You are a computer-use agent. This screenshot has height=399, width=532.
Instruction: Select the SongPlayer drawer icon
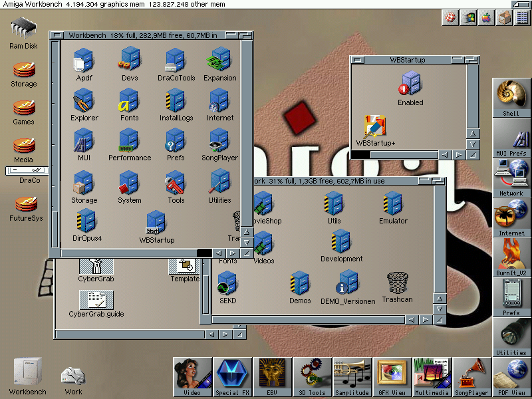[x=219, y=141]
